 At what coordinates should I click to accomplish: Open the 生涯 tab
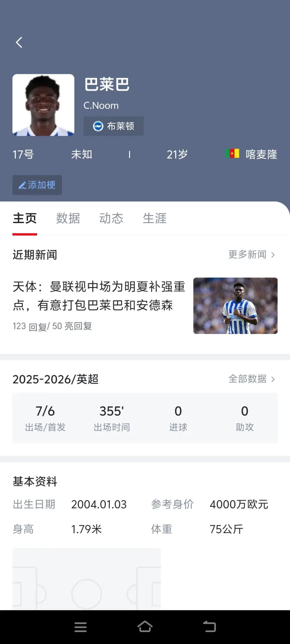click(x=155, y=218)
